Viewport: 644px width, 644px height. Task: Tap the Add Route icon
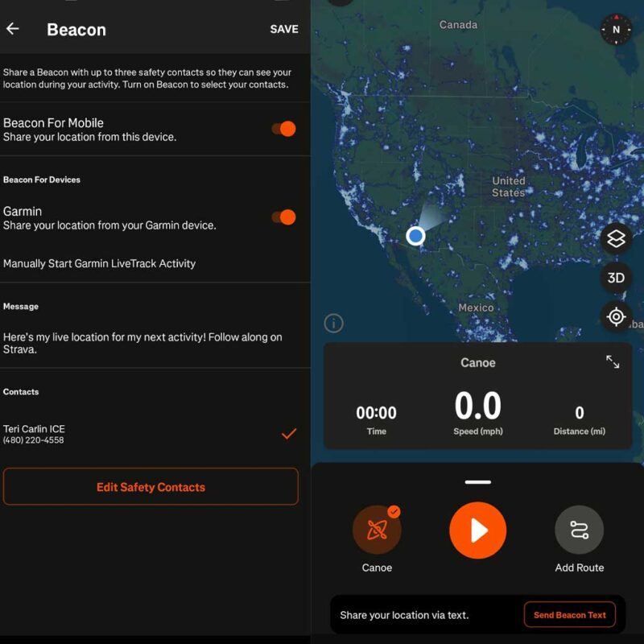click(x=579, y=530)
